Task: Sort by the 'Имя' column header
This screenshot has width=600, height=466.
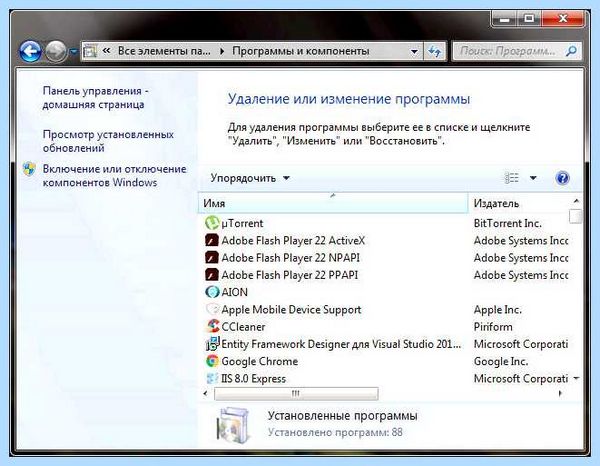Action: (333, 203)
